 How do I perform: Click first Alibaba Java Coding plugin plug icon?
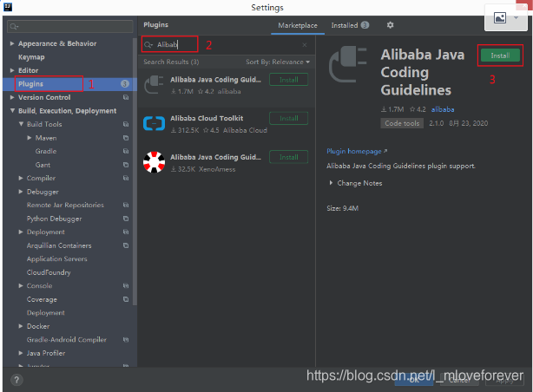click(x=154, y=85)
